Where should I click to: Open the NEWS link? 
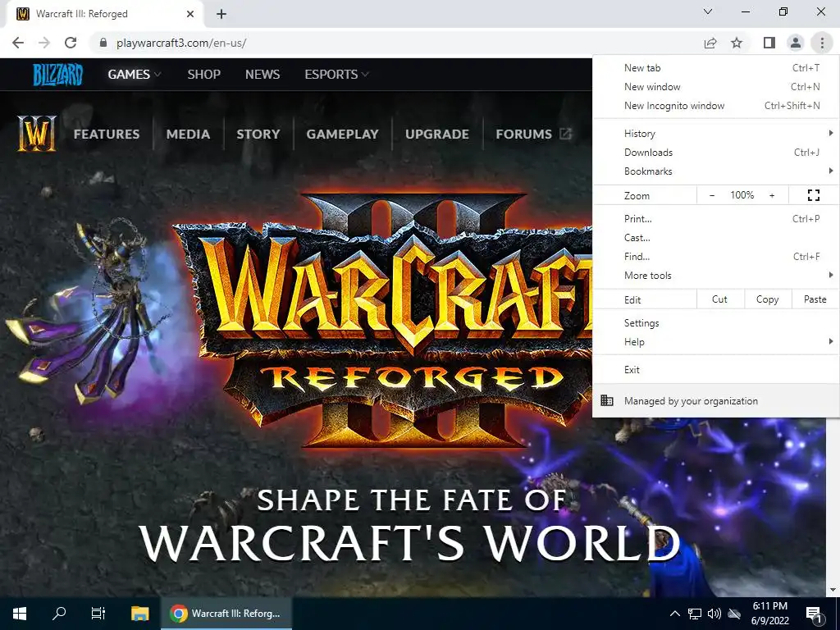click(262, 75)
